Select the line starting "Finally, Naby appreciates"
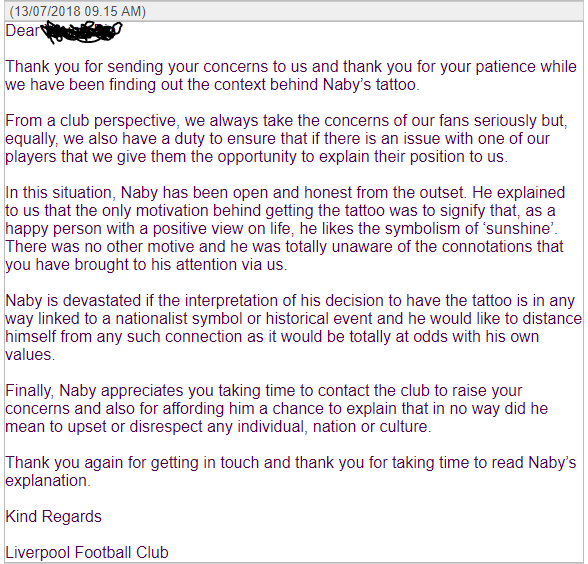Screen dimensions: 588x564 click(264, 391)
